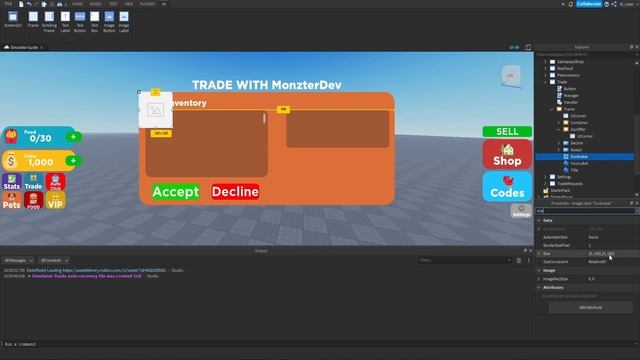The height and width of the screenshot is (360, 640).
Task: Click the Settings gear in viewport
Action: pyautogui.click(x=521, y=211)
